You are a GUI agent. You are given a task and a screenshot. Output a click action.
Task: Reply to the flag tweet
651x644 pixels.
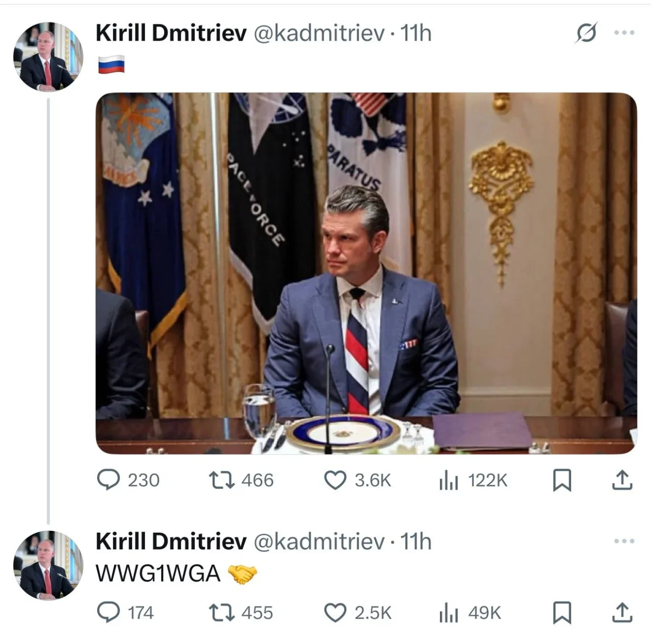pos(108,480)
